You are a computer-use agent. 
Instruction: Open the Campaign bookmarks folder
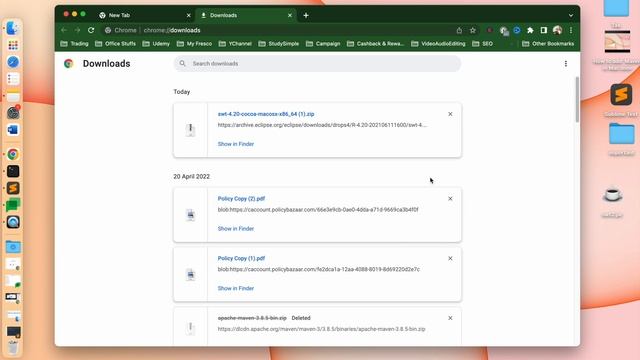[x=323, y=44]
